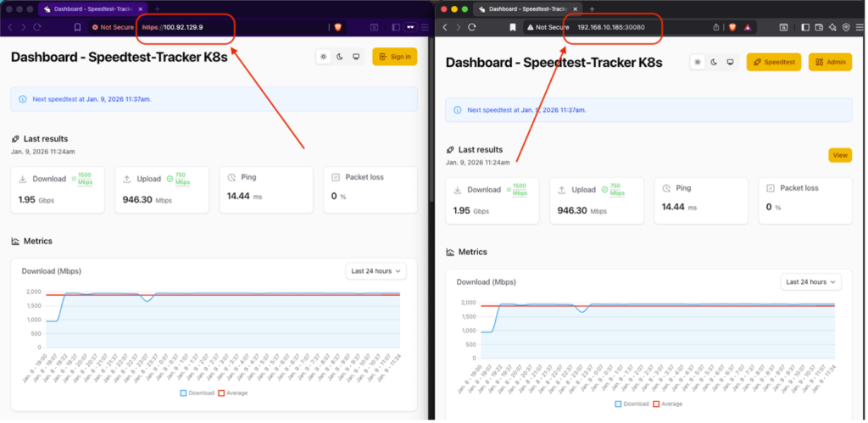The height and width of the screenshot is (423, 868).
Task: Toggle sidebar icon in left browser toolbar
Action: coord(394,27)
